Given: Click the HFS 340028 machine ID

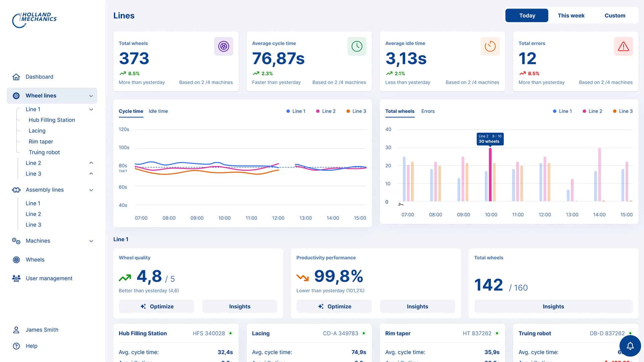Looking at the screenshot, I should coord(209,333).
